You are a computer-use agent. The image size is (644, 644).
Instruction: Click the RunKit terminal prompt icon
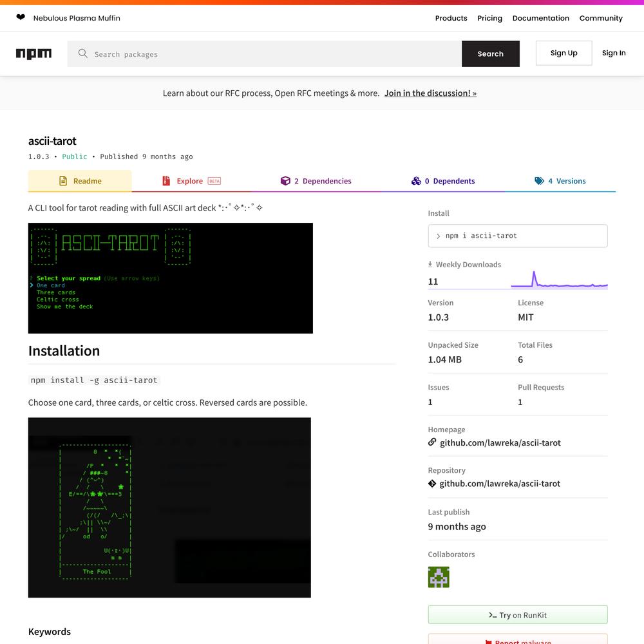pyautogui.click(x=493, y=615)
